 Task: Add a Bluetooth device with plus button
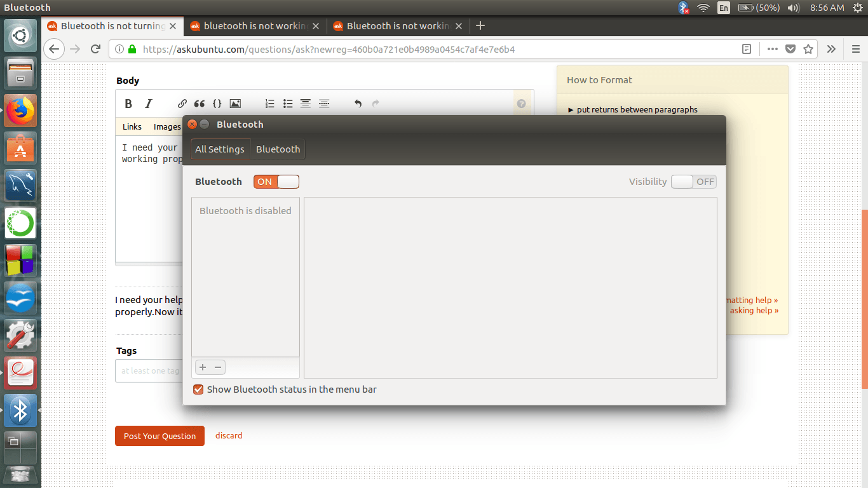(x=203, y=367)
